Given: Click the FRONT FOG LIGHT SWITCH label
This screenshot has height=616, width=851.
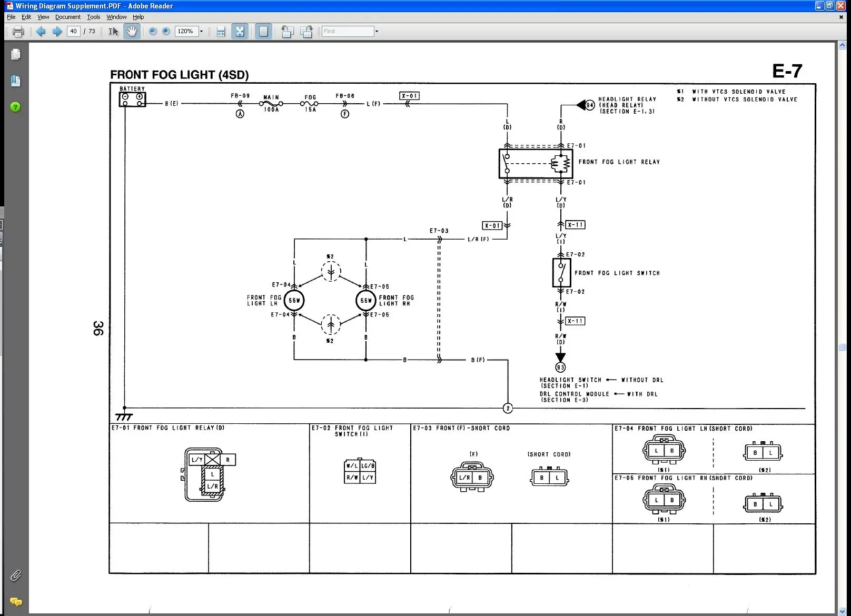Looking at the screenshot, I should [x=617, y=273].
